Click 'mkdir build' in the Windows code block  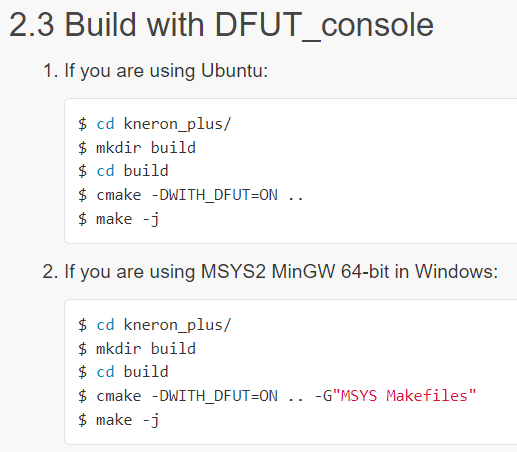(x=146, y=349)
